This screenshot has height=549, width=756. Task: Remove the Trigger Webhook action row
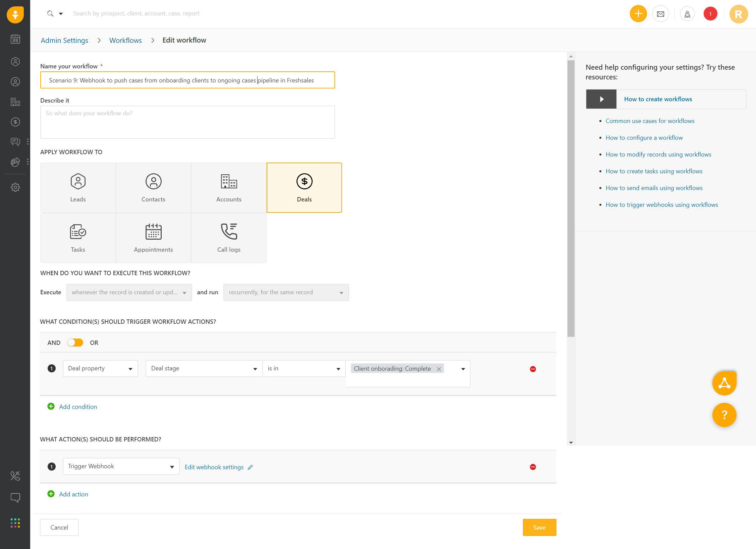(533, 467)
